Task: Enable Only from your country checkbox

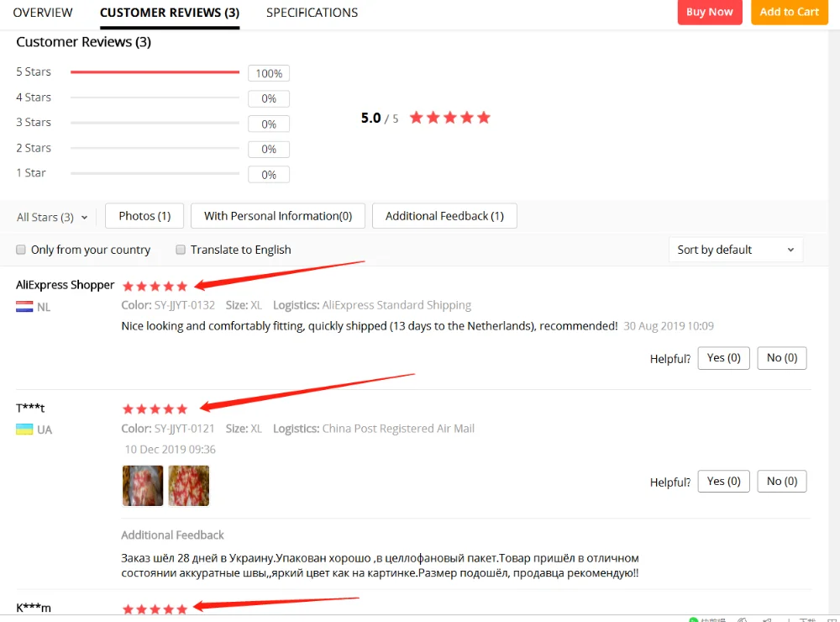Action: click(21, 250)
